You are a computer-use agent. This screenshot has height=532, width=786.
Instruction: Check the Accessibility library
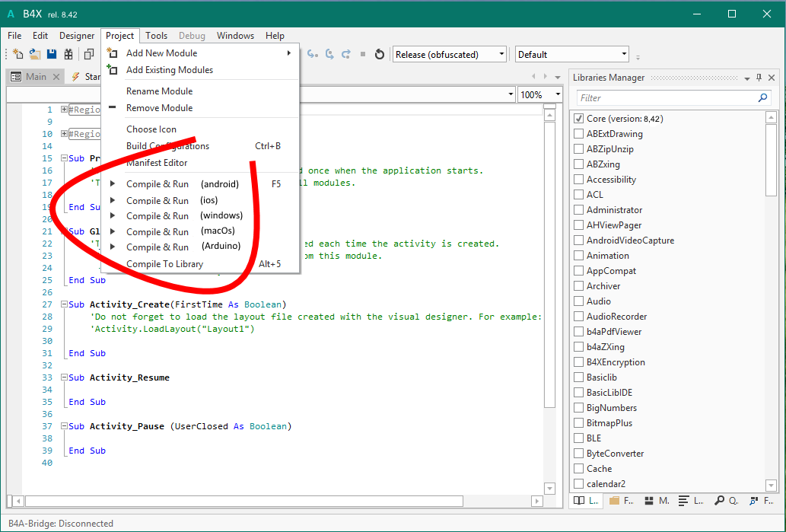579,180
